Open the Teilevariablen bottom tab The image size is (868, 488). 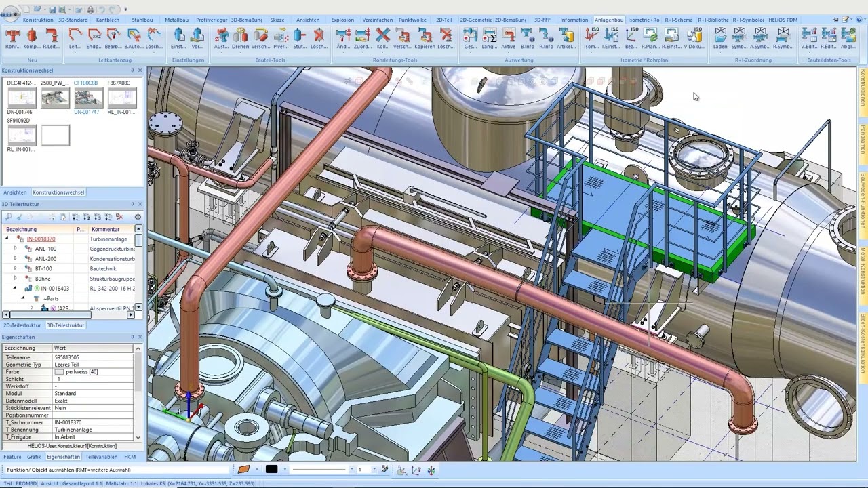(x=101, y=457)
